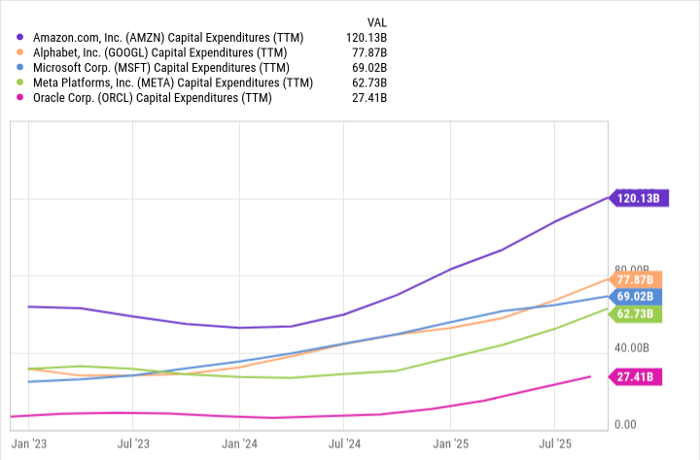Click the orange 77.87B tag at line end
This screenshot has height=460, width=700.
(636, 280)
